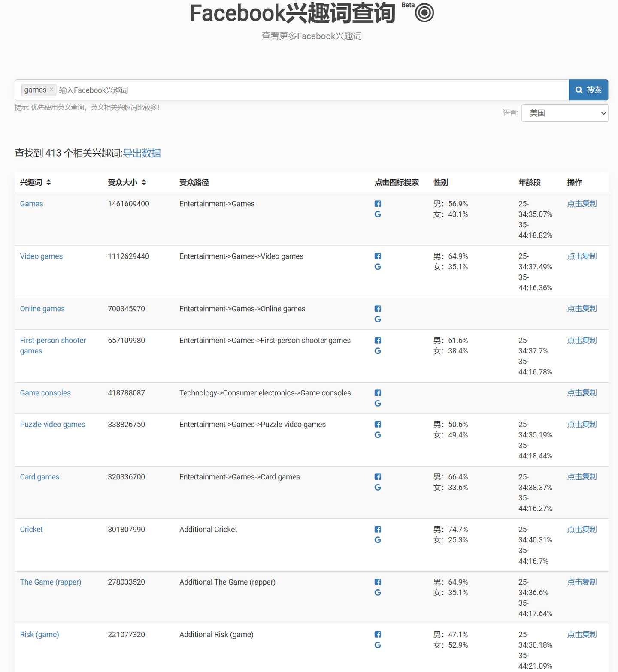Open Facebook search icon for Games row
The width and height of the screenshot is (618, 672).
378,204
